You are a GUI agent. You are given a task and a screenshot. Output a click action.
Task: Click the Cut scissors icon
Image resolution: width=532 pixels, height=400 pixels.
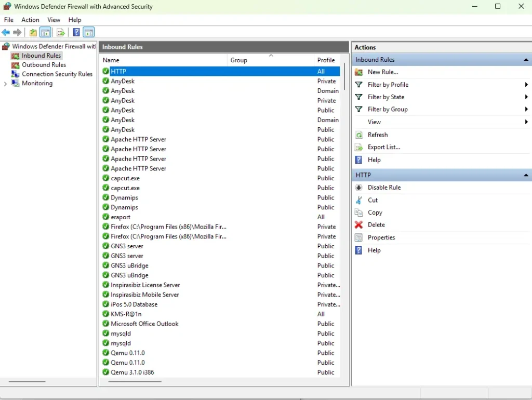pyautogui.click(x=358, y=200)
